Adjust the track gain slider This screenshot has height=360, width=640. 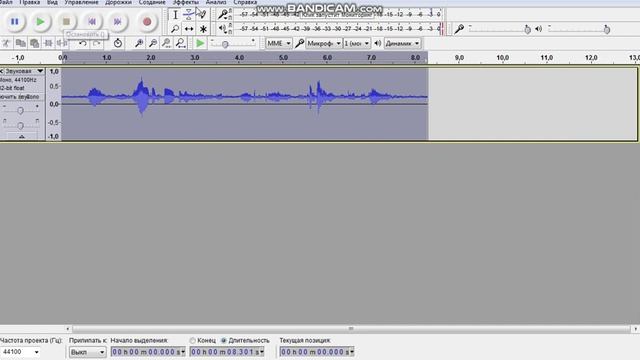(x=20, y=110)
